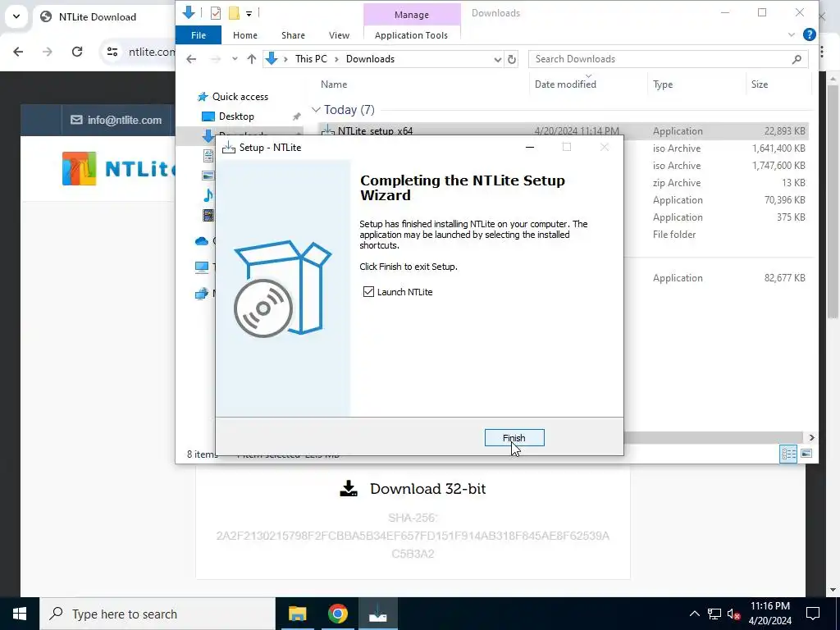
Task: Open Documents icon in navigation pane
Action: pyautogui.click(x=208, y=156)
